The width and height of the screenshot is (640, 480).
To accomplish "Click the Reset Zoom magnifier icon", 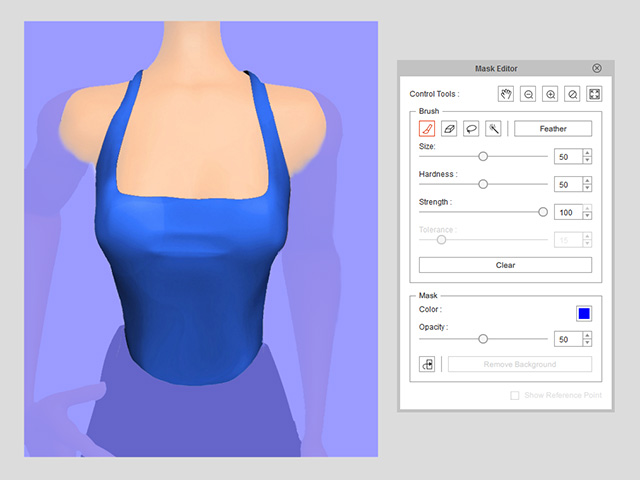I will click(x=572, y=94).
